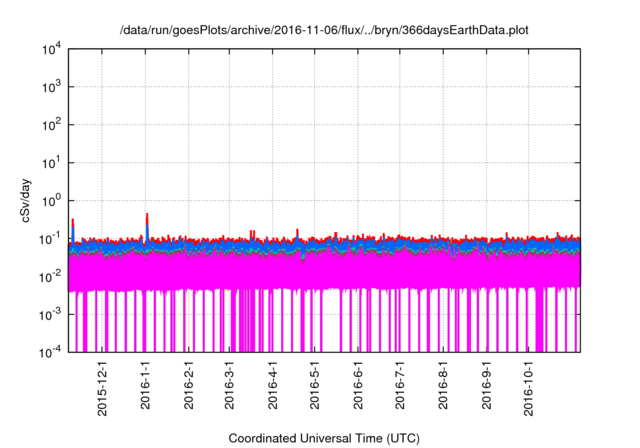This screenshot has width=640, height=448.
Task: Click the 10^-1 y-axis tick label
Action: [51, 239]
